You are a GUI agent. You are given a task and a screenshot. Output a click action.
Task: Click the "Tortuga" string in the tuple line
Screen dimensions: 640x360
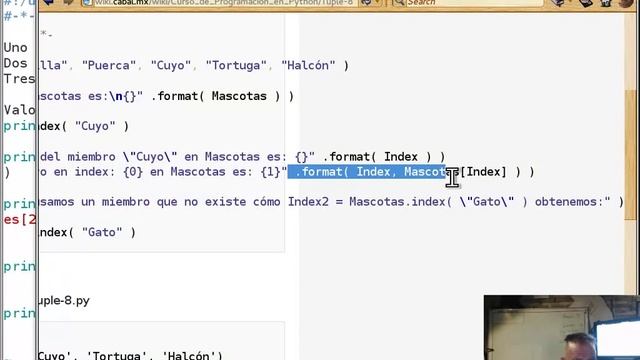[x=236, y=66]
